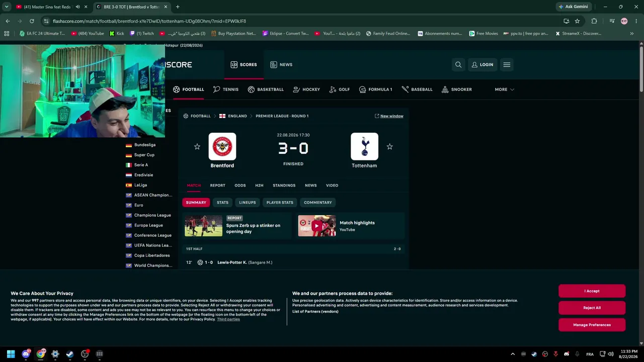Viewport: 644px width, 362px height.
Task: Open the List of Partners (vendors) link
Action: coord(315,312)
